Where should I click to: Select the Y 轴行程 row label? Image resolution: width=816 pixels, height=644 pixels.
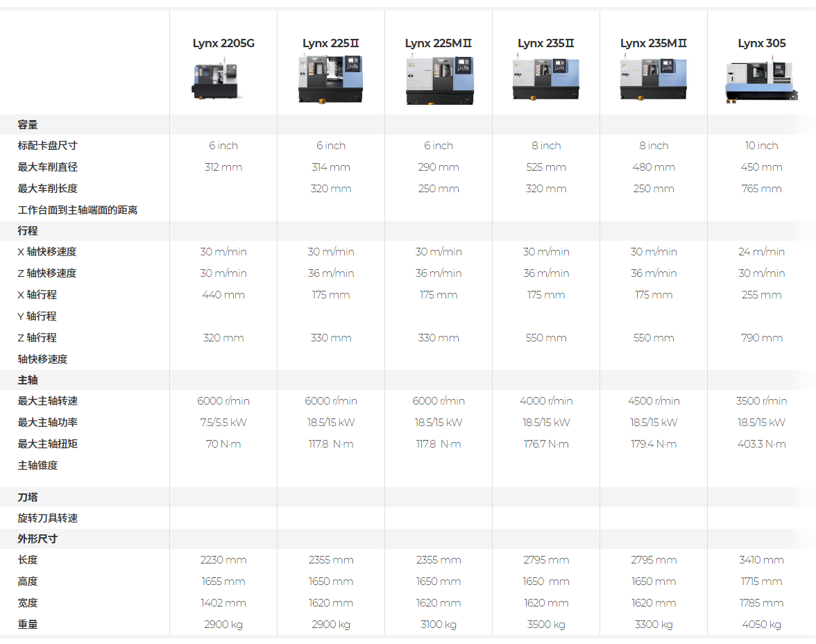coord(37,316)
